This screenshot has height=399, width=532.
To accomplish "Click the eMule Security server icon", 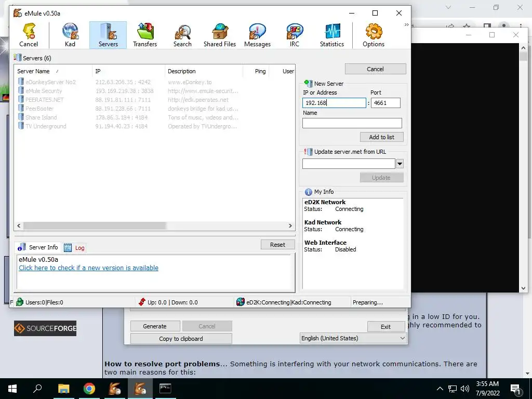I will click(x=21, y=90).
